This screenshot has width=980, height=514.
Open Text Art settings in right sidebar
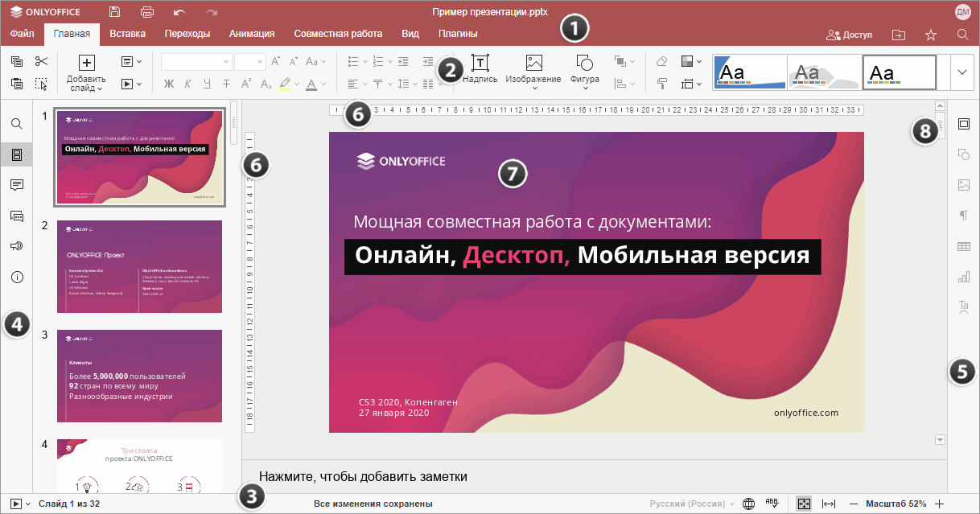tap(964, 306)
